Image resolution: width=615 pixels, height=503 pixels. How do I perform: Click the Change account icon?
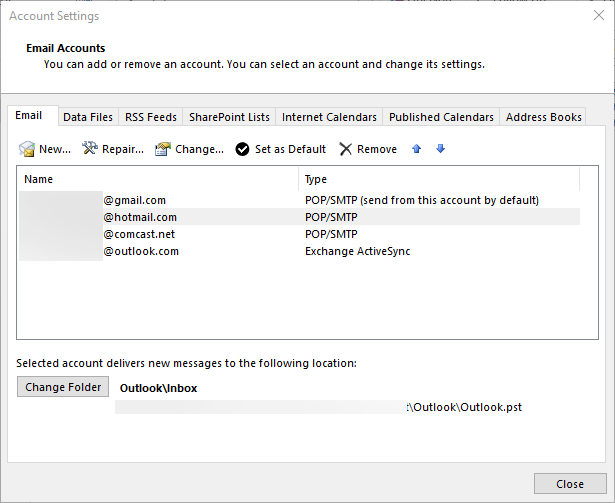tap(163, 149)
